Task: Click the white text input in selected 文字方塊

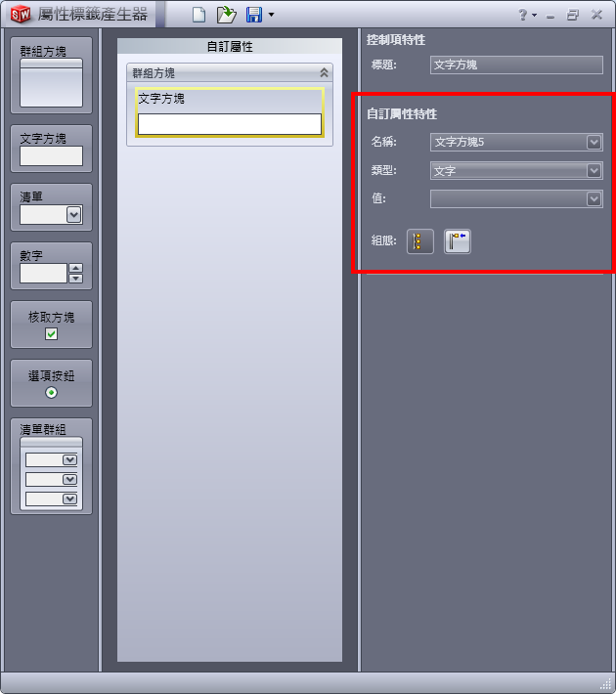Action: click(x=230, y=124)
